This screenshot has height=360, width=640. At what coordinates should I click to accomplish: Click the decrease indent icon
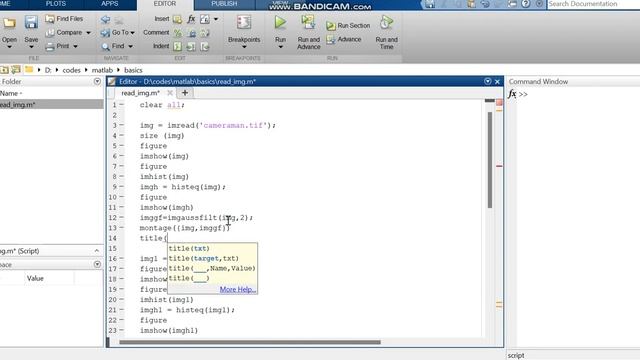click(205, 47)
